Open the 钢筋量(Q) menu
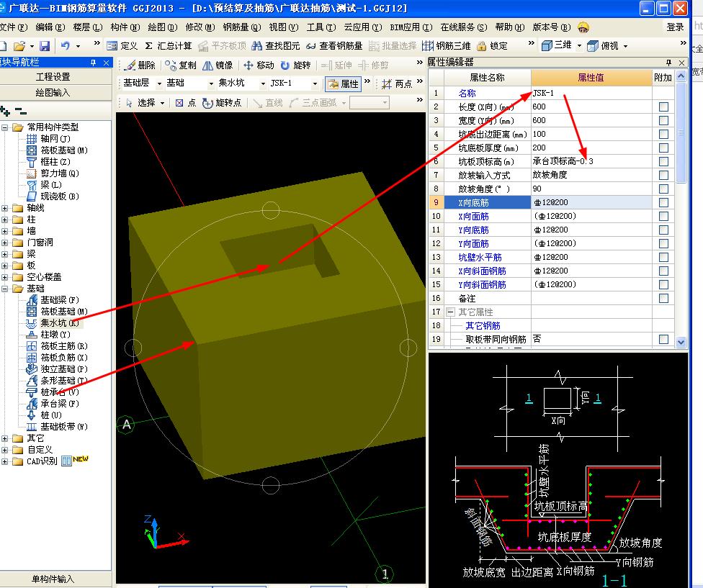The height and width of the screenshot is (588, 703). [x=242, y=27]
